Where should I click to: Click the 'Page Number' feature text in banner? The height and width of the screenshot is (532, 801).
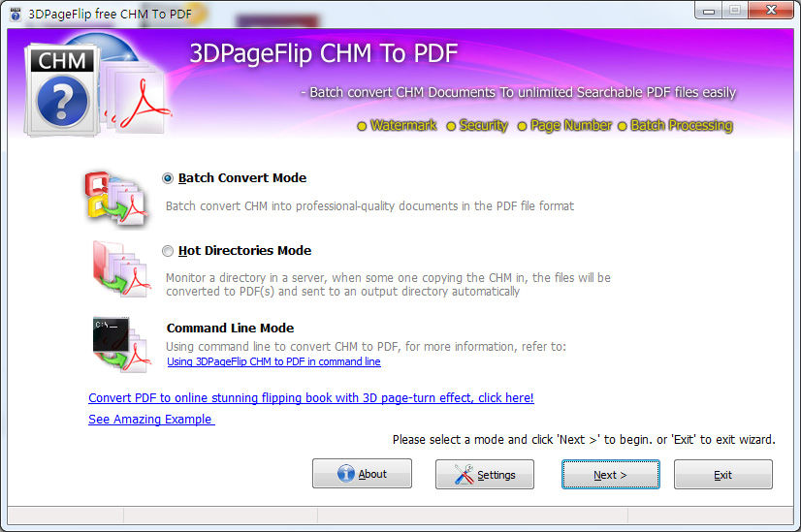click(x=571, y=126)
